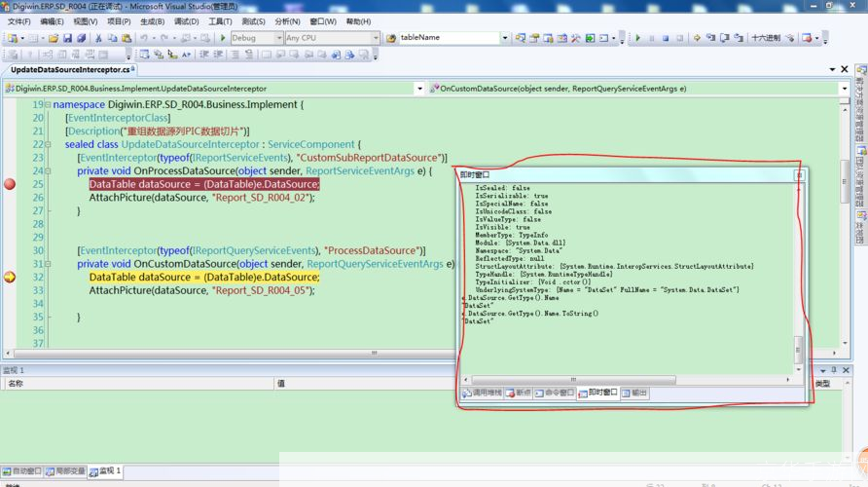Open the 文件(F) menu
868x487 pixels.
tap(18, 21)
